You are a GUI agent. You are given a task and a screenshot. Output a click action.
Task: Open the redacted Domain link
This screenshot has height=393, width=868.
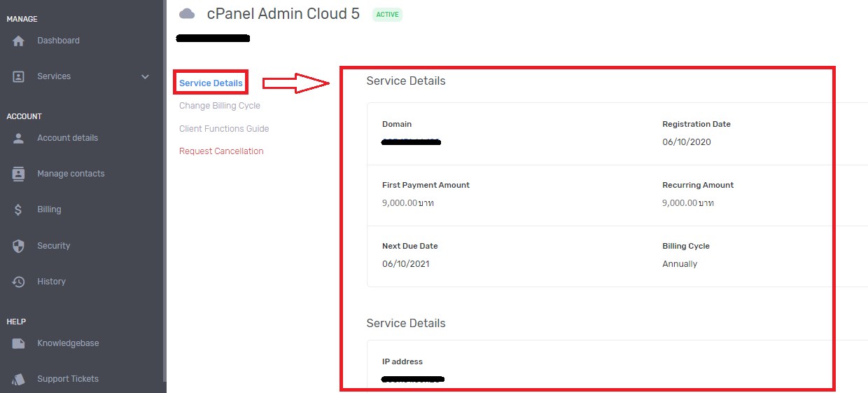pos(411,142)
